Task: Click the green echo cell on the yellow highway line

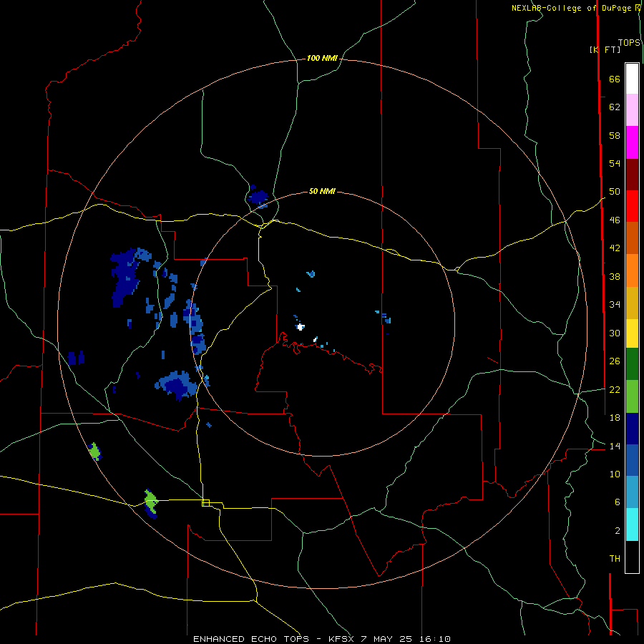Action: (x=151, y=500)
